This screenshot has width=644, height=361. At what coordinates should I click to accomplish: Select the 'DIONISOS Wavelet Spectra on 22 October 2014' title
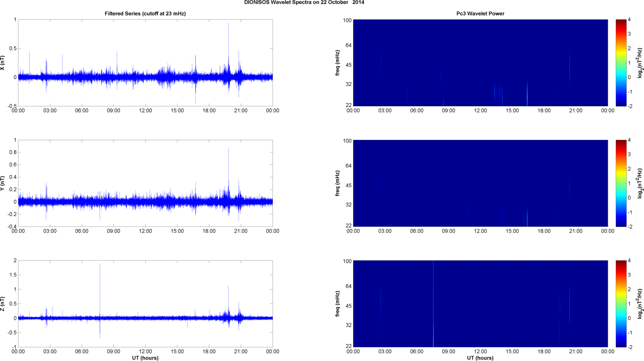tap(304, 3)
